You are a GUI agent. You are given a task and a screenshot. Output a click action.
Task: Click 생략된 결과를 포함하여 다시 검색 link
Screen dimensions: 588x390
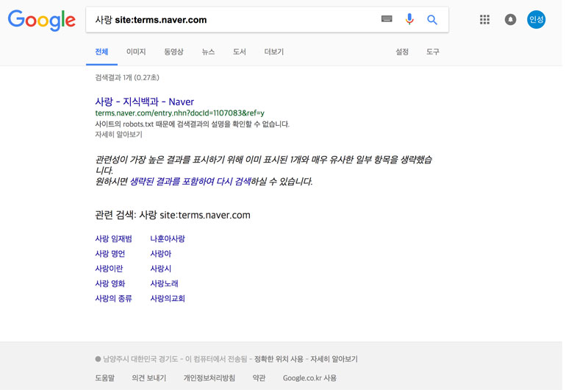pyautogui.click(x=190, y=182)
